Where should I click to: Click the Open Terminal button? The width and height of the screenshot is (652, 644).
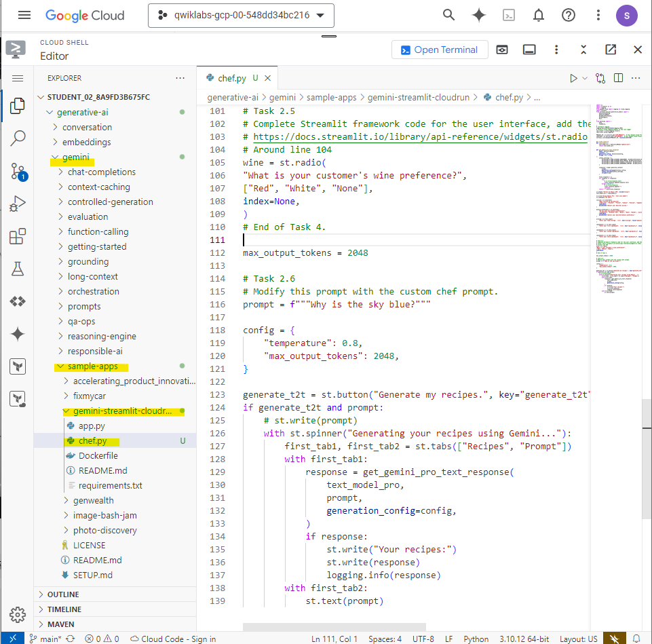pos(439,50)
